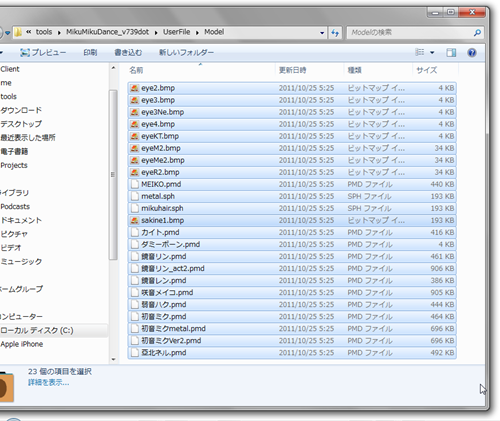Open the 詳細を表示... link

click(x=49, y=382)
